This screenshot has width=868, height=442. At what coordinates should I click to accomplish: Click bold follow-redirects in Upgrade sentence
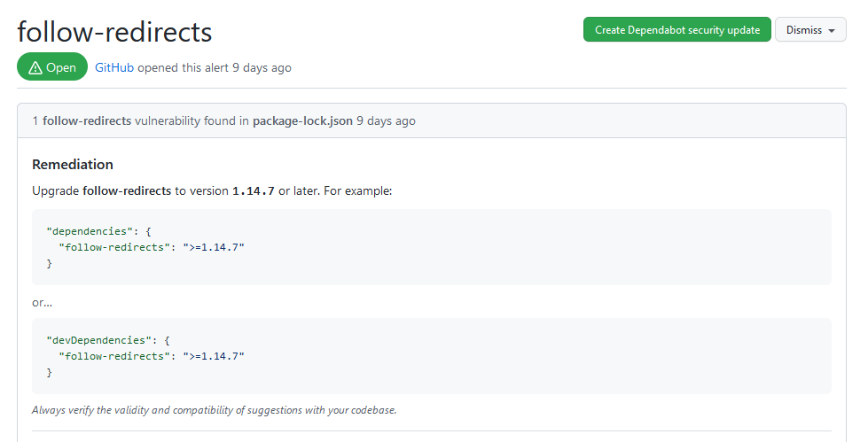pos(126,190)
